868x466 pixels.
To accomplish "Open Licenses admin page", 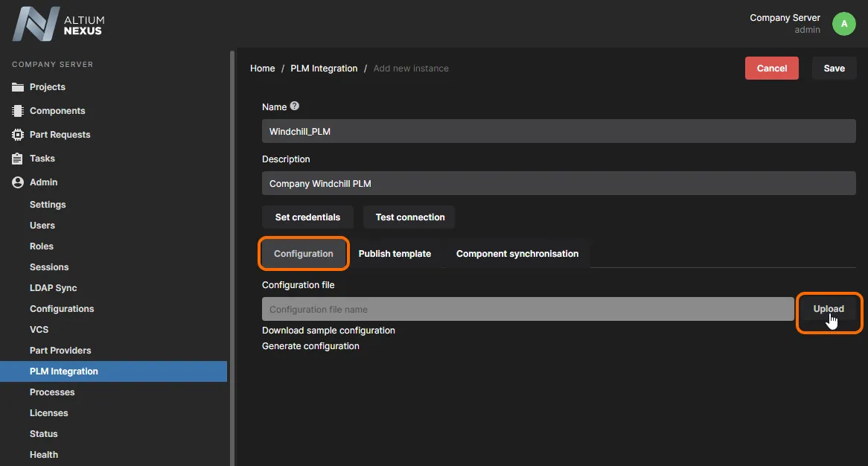I will (48, 413).
